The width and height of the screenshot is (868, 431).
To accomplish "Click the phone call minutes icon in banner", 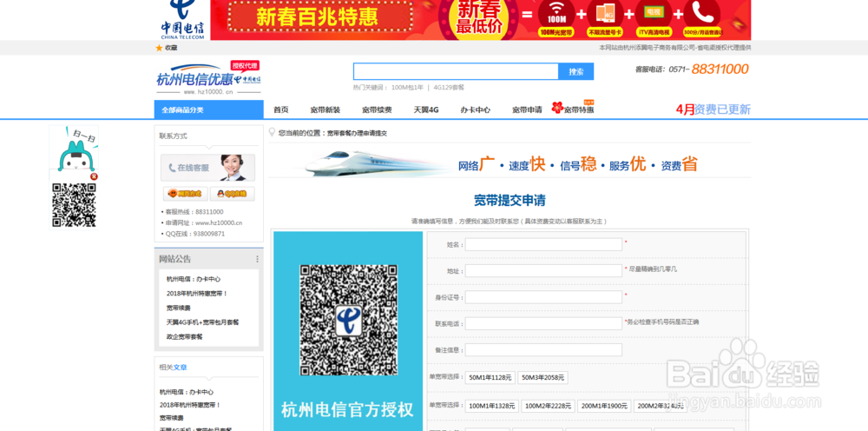I will [x=702, y=18].
